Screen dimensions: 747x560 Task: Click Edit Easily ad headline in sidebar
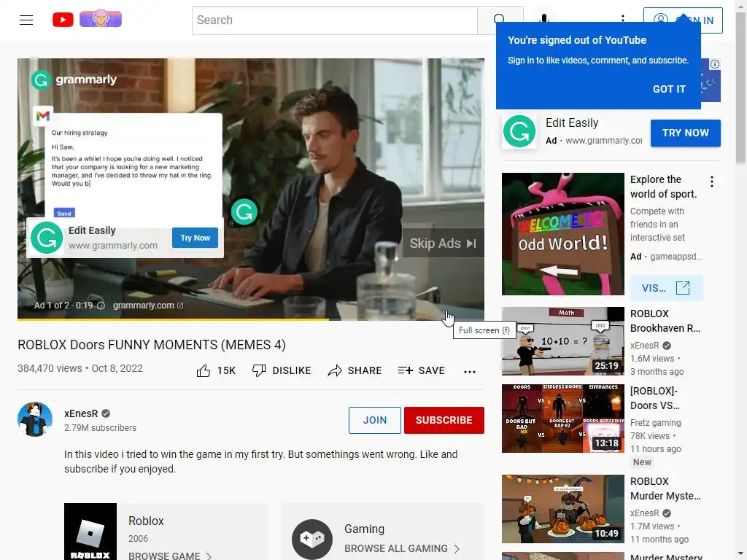572,122
